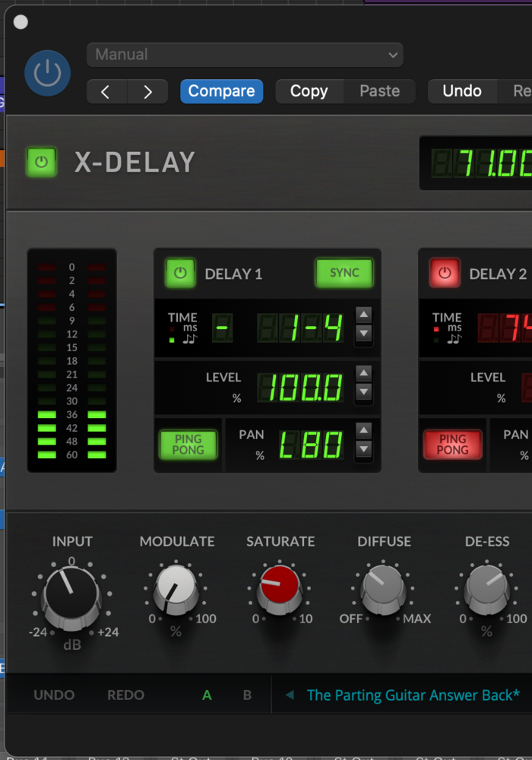Toggle Delay 1 SYNC button
Viewport: 532px width, 760px height.
coord(344,274)
